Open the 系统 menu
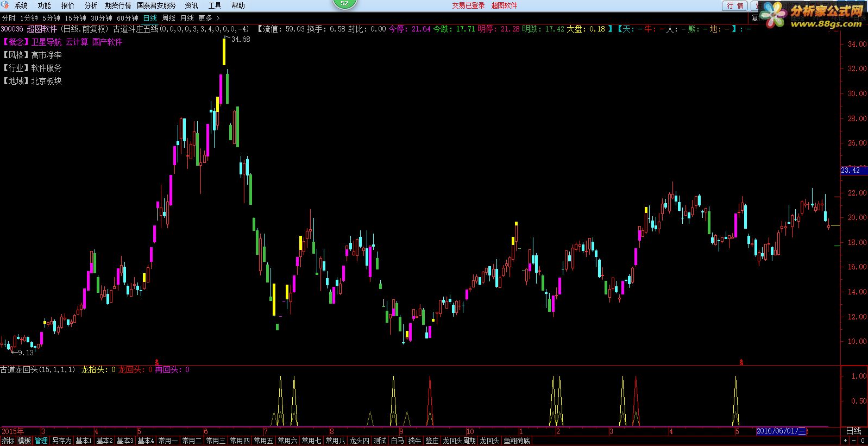The width and height of the screenshot is (868, 446). [21, 5]
